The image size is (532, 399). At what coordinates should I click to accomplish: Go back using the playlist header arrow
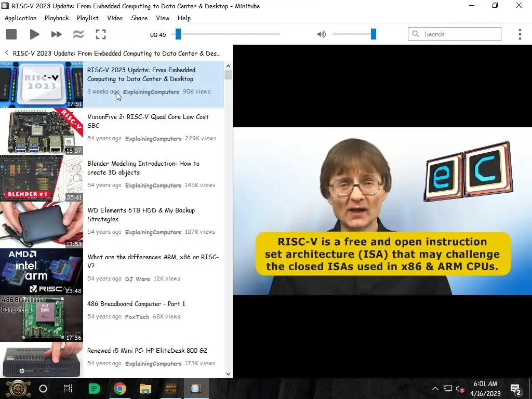pos(7,53)
